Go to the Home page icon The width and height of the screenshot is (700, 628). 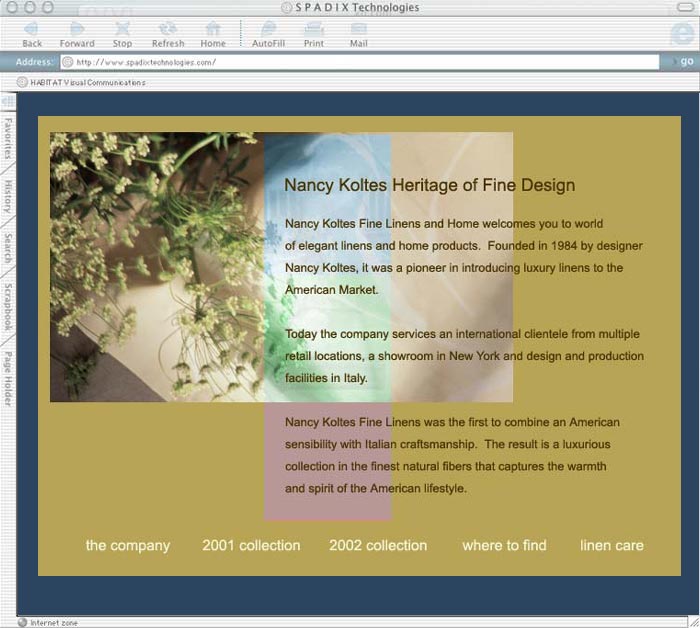(213, 30)
